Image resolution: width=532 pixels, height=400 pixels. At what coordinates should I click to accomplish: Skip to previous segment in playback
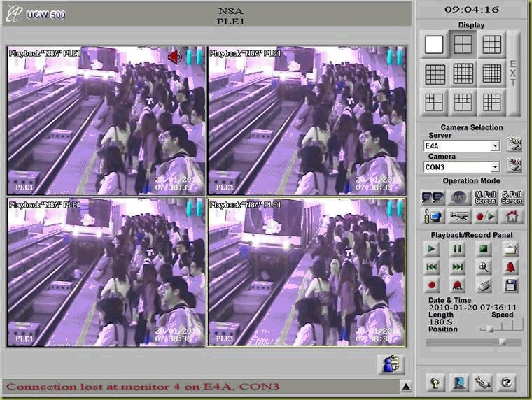click(x=432, y=267)
